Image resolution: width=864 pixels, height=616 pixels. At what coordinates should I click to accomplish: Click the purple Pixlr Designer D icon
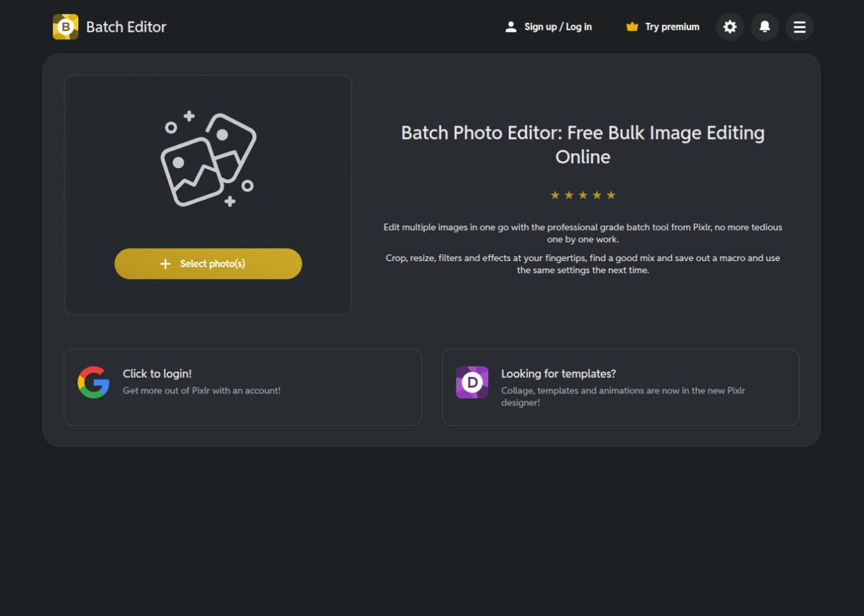point(472,382)
